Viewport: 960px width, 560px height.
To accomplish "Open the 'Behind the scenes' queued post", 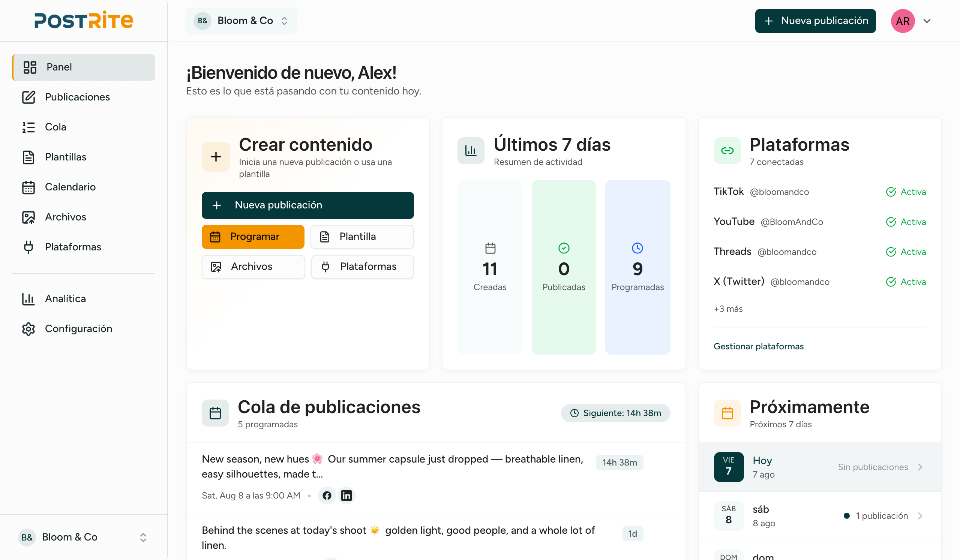I will [436, 538].
